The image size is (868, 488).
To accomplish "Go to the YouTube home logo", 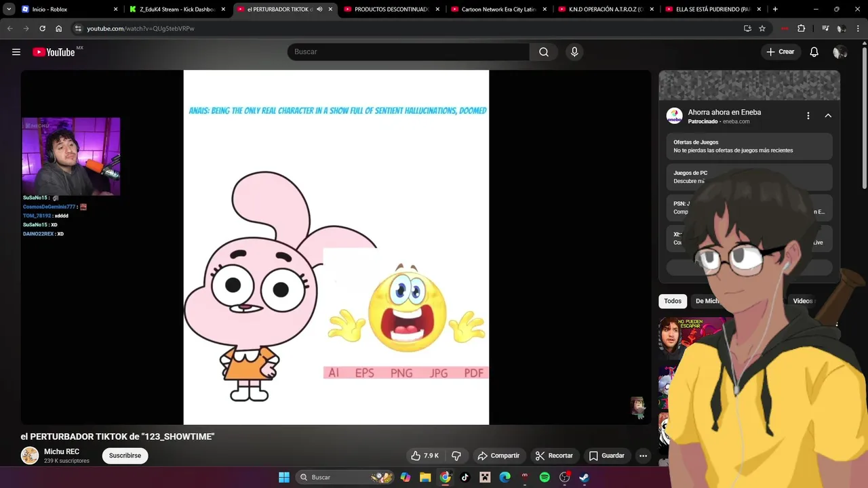I will (54, 52).
